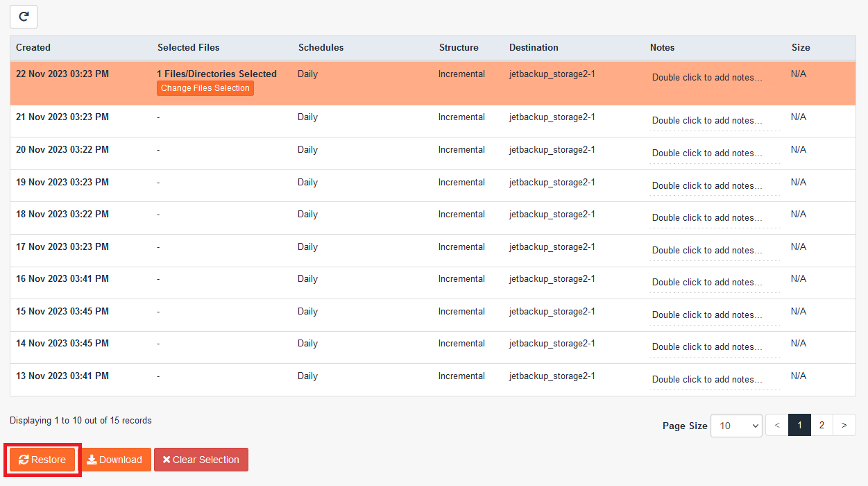Image resolution: width=868 pixels, height=486 pixels.
Task: Click Change Files Selection button
Action: point(205,88)
